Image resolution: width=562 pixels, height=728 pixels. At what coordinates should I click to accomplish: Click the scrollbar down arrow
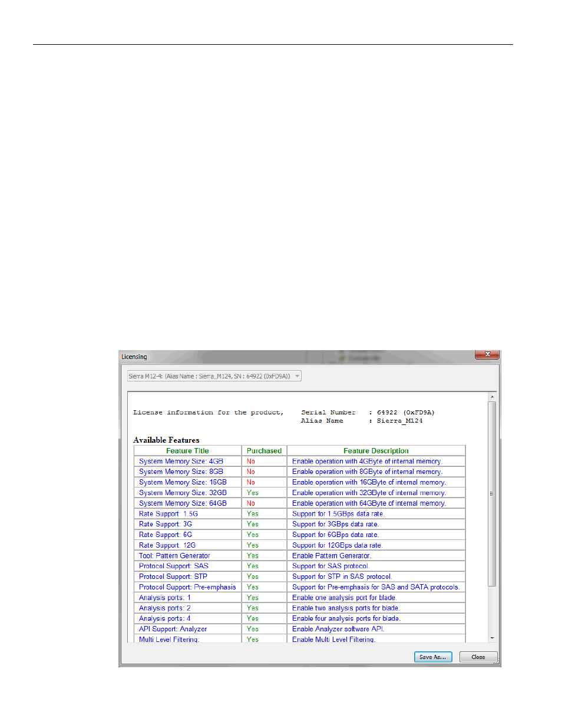(492, 638)
